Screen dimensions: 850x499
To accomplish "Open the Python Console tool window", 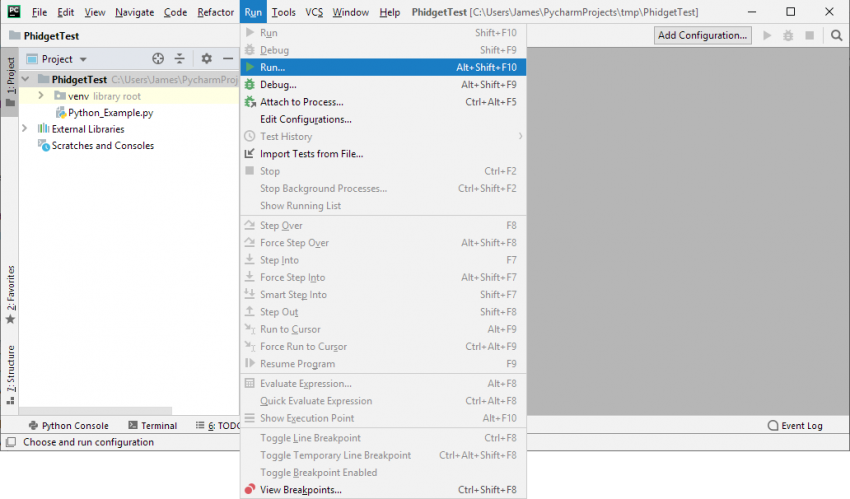I will (x=69, y=426).
